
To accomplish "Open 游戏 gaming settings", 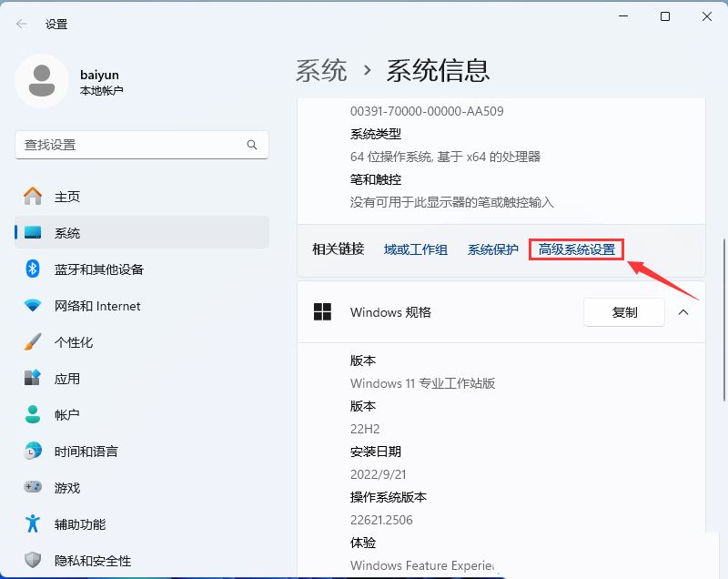I will click(68, 488).
